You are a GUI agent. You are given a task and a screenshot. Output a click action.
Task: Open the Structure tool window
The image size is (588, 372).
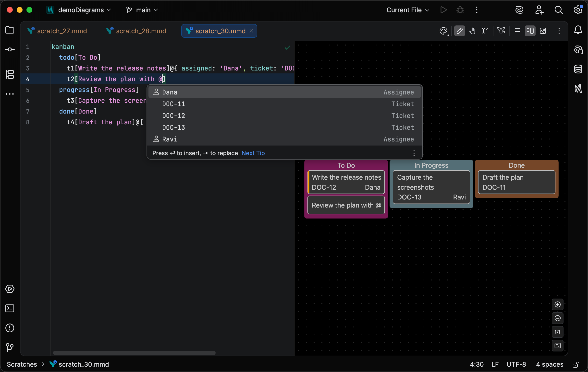[x=10, y=74]
